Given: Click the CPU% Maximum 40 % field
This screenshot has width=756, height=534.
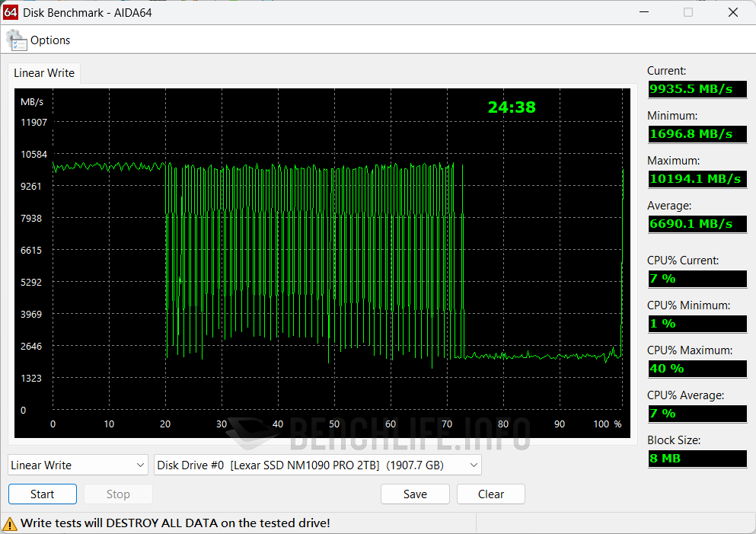Looking at the screenshot, I should click(697, 369).
